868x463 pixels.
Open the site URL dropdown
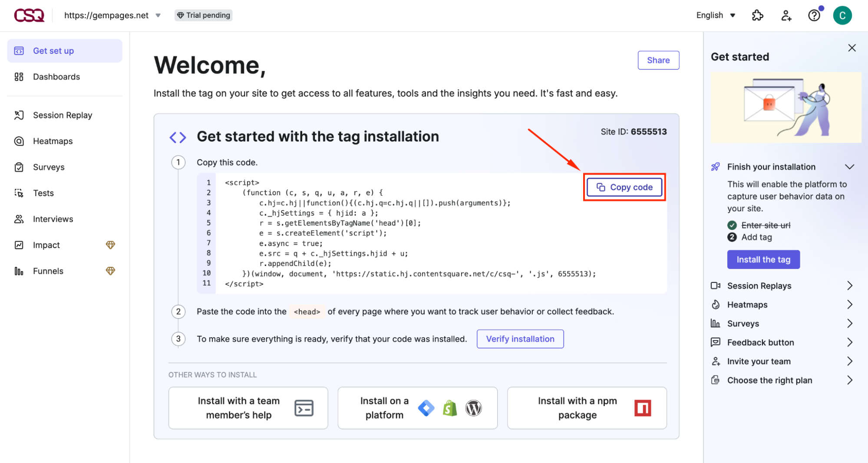pyautogui.click(x=158, y=16)
